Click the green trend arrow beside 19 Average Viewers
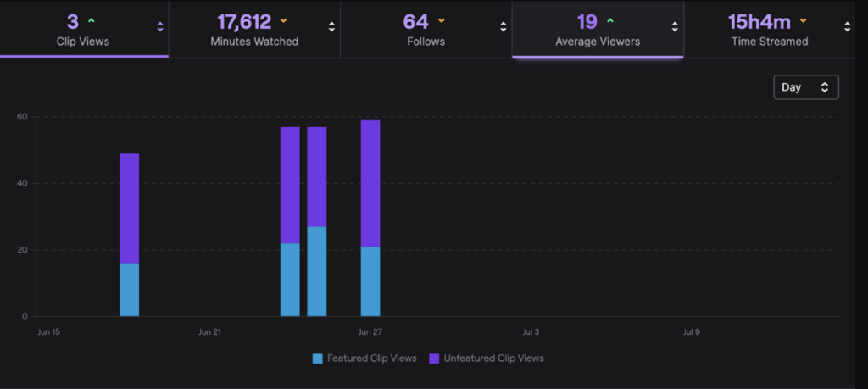This screenshot has height=389, width=868. tap(611, 20)
